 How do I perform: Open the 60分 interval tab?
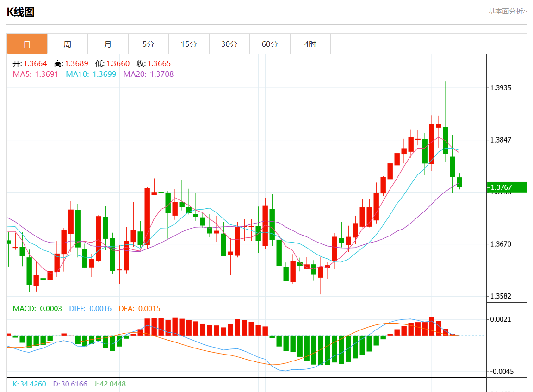(270, 44)
